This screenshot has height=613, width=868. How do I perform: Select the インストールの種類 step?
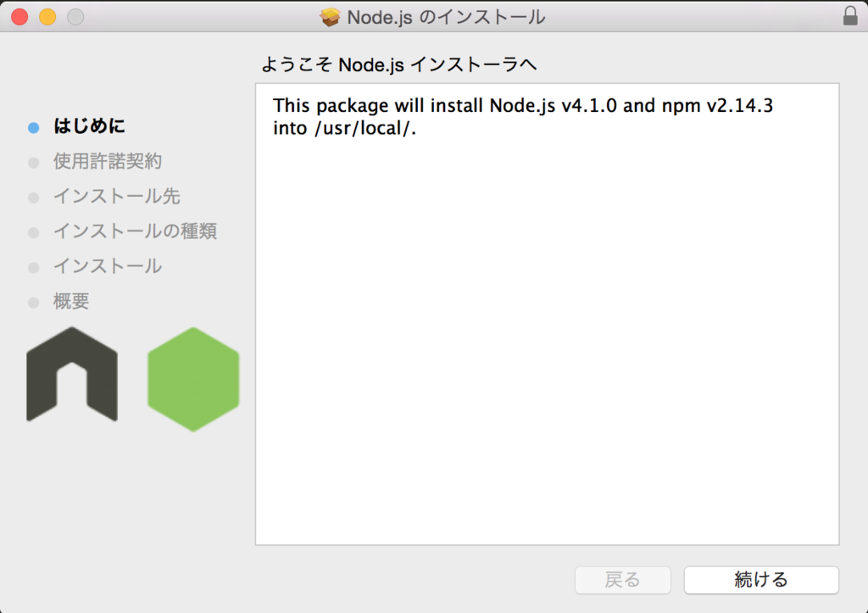[135, 231]
